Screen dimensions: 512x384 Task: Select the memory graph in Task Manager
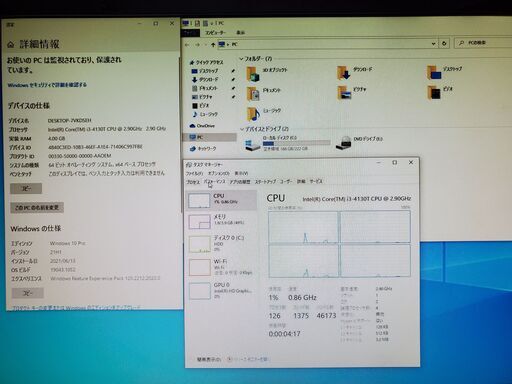pos(199,222)
